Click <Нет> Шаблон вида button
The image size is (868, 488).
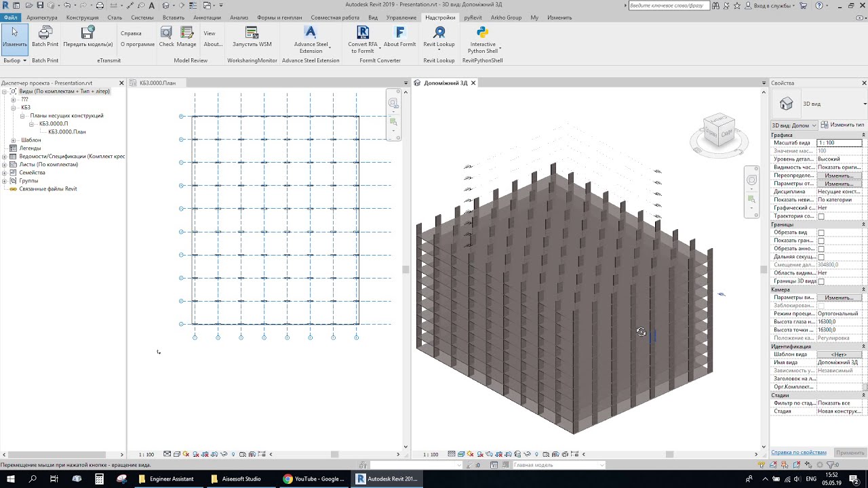(x=839, y=354)
